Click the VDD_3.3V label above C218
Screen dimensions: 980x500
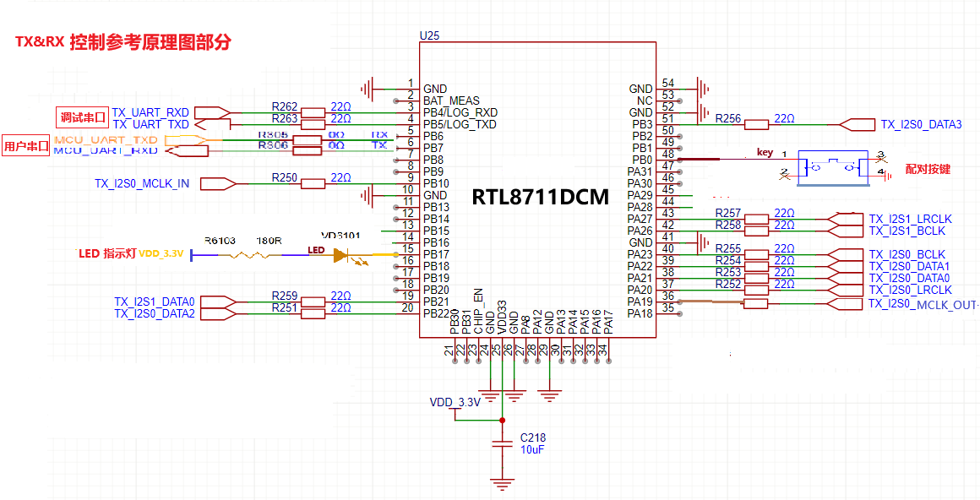click(x=455, y=403)
